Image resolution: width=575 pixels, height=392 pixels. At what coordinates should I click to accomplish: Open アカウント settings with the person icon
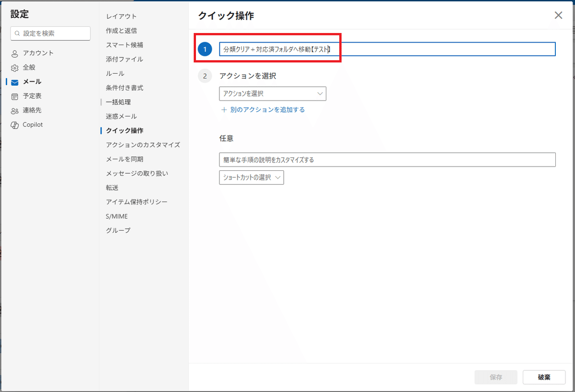pos(14,53)
